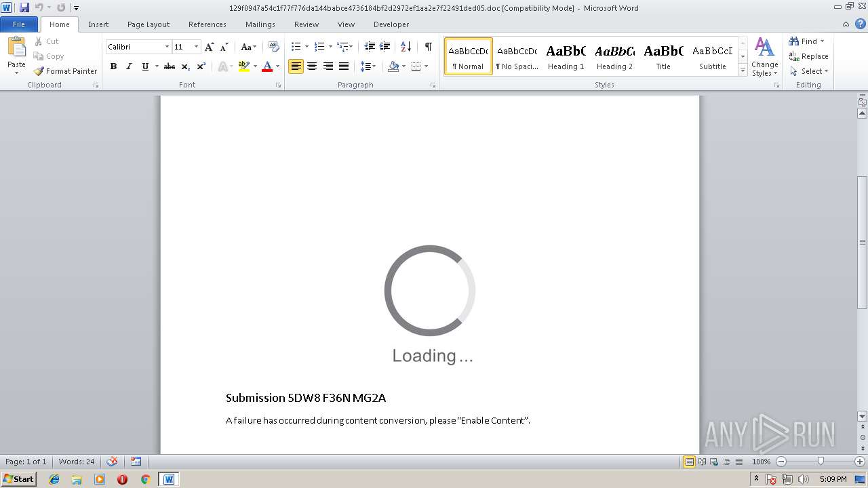Zoom out with minus button
This screenshot has width=868, height=488.
(x=781, y=462)
